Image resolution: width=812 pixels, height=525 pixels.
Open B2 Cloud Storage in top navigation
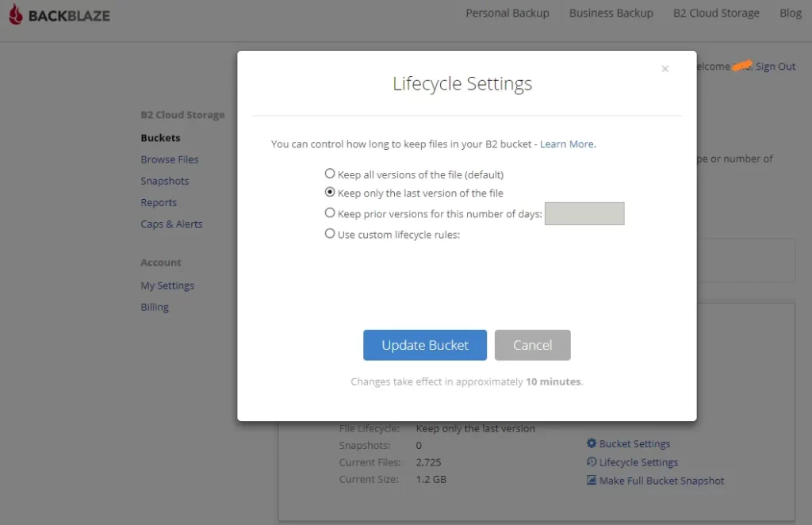coord(716,13)
